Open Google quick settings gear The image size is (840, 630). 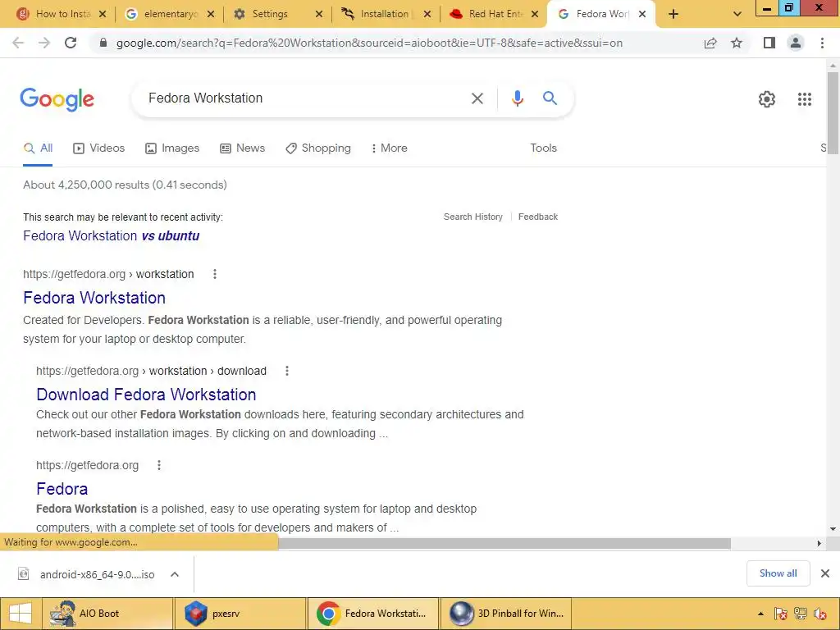767,99
